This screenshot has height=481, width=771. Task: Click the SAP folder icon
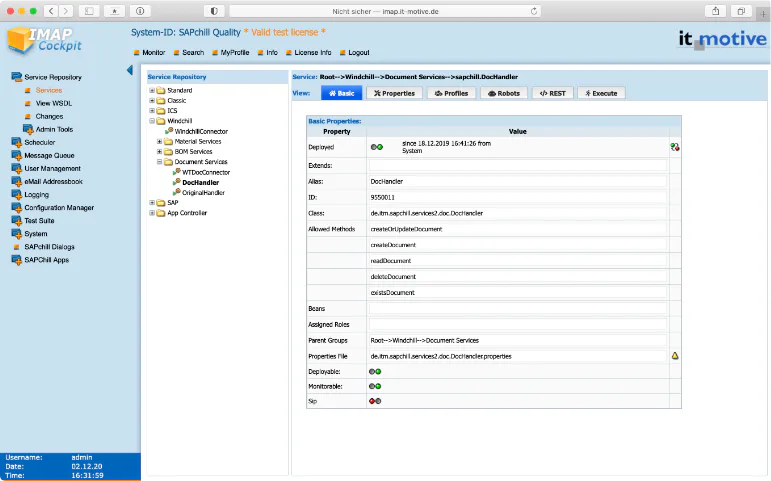[161, 203]
